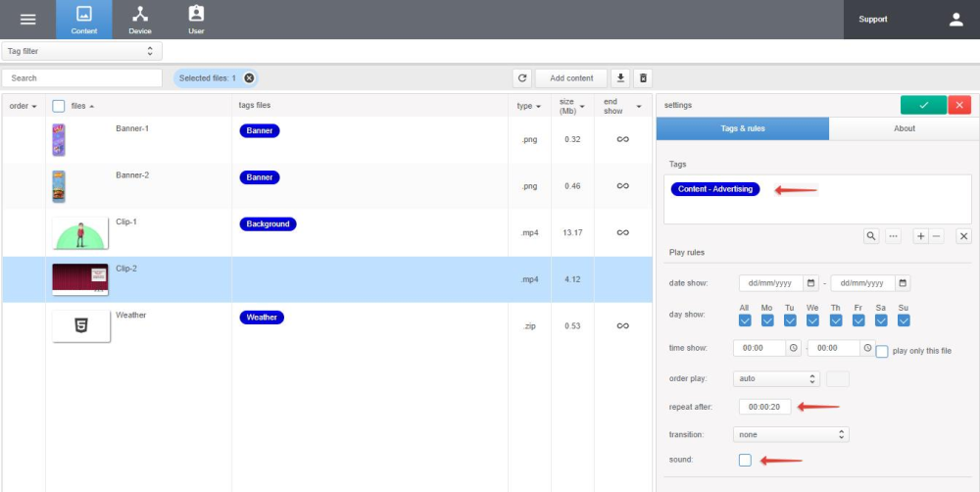Click the Banner tag on Banner-1 row

pyautogui.click(x=260, y=130)
